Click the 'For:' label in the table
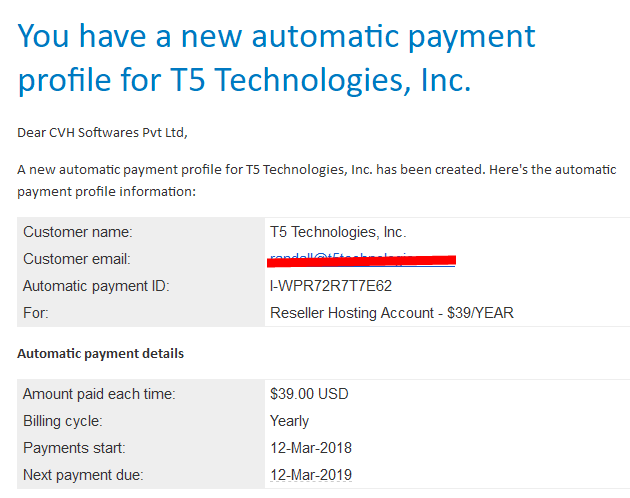630x498 pixels. coord(36,313)
